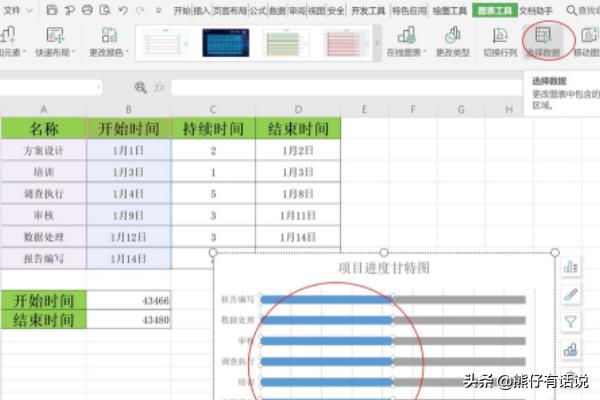Click the chart title 项目进度甘特图
Viewport: 600px width, 400px height.
tap(383, 268)
